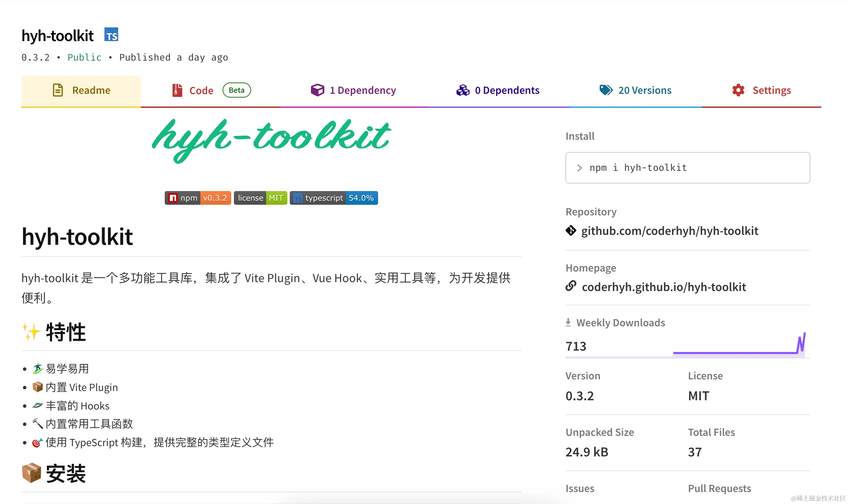Open github.com/coderhyh/hyh-toolkit repository link

[x=670, y=231]
